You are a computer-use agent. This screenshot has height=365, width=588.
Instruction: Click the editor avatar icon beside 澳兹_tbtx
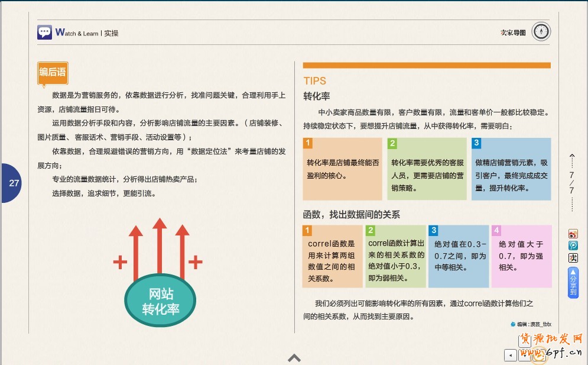[513, 324]
